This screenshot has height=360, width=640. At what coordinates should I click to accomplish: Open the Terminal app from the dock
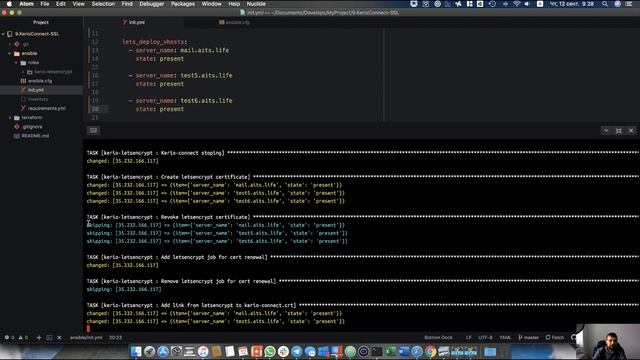point(377,351)
